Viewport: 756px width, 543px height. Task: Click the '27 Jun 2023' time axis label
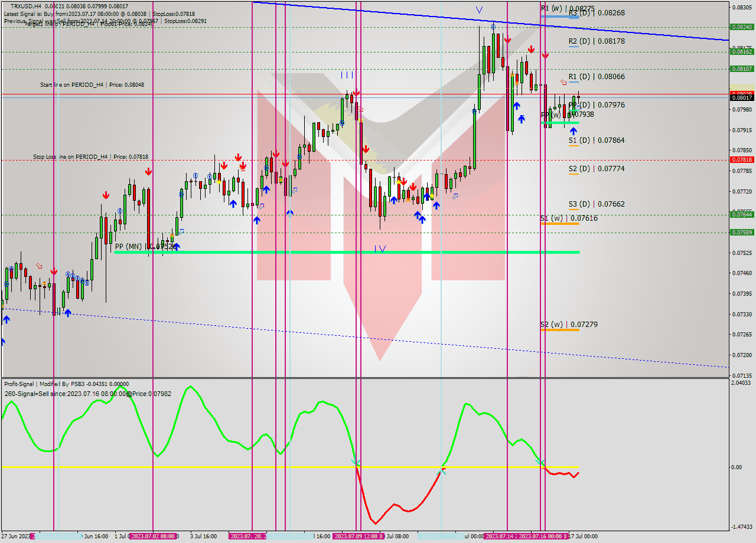[x=17, y=537]
